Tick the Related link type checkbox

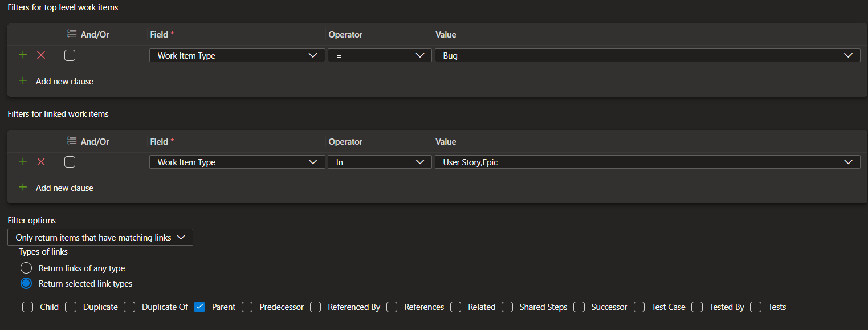[x=456, y=307]
